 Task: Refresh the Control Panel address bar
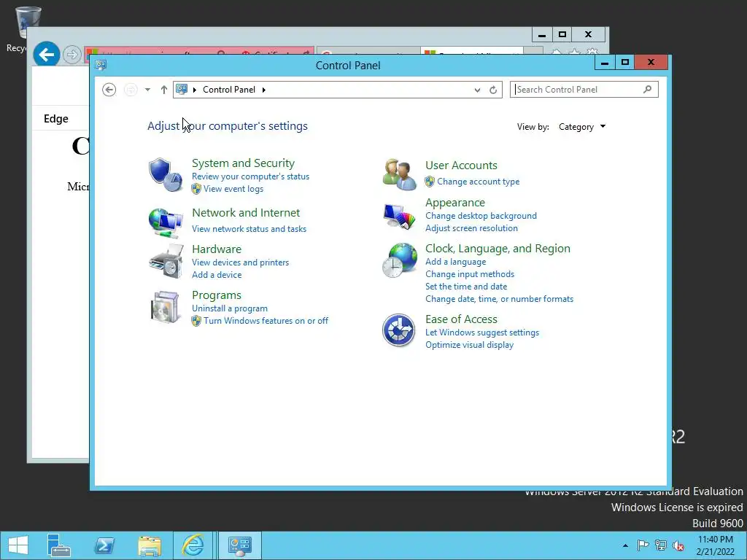493,90
